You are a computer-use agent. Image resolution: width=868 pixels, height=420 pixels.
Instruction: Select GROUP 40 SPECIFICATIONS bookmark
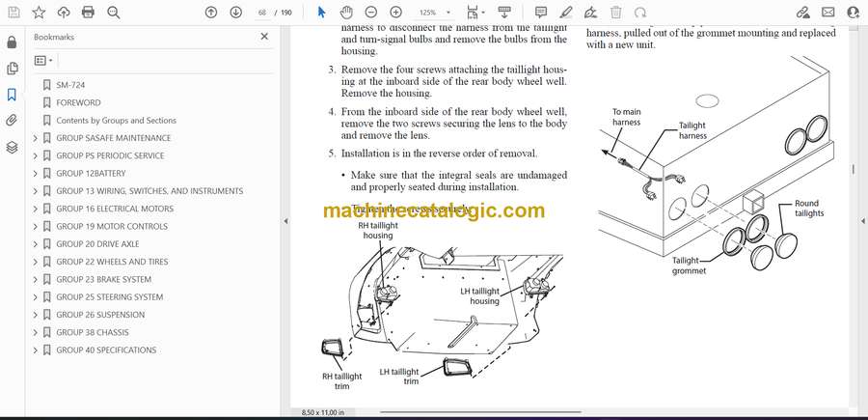[x=106, y=350]
